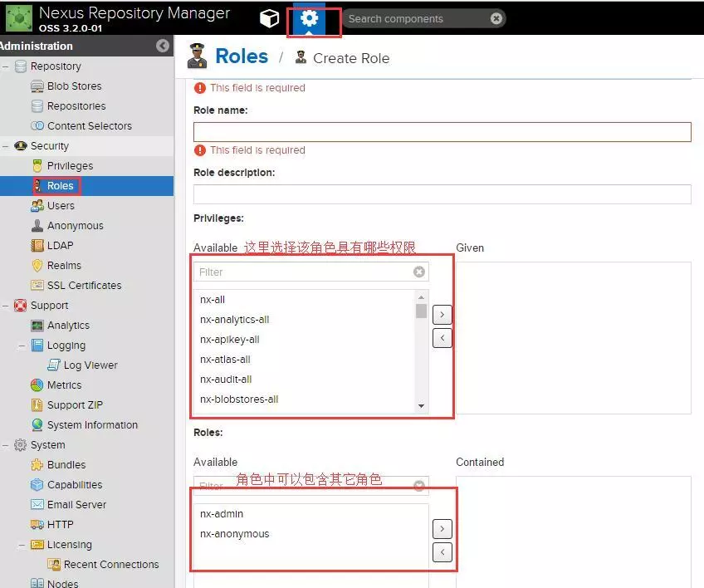
Task: Click the Analytics chart icon
Action: (37, 326)
